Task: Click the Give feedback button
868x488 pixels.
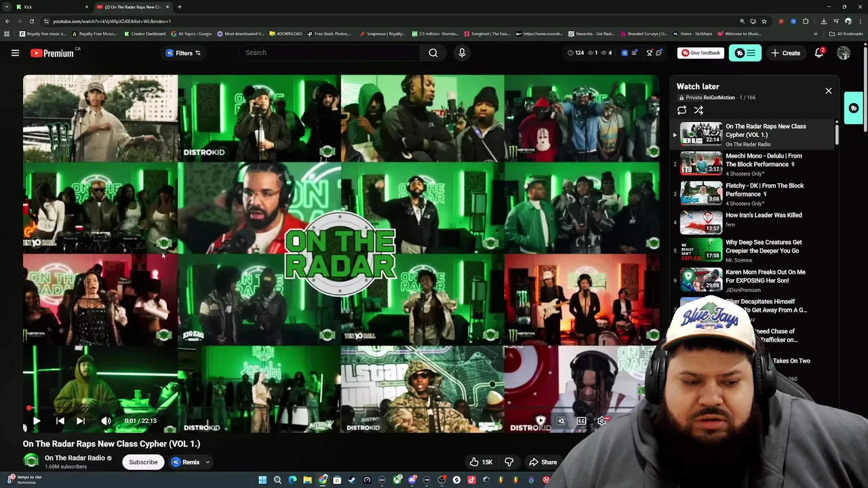Action: 701,53
